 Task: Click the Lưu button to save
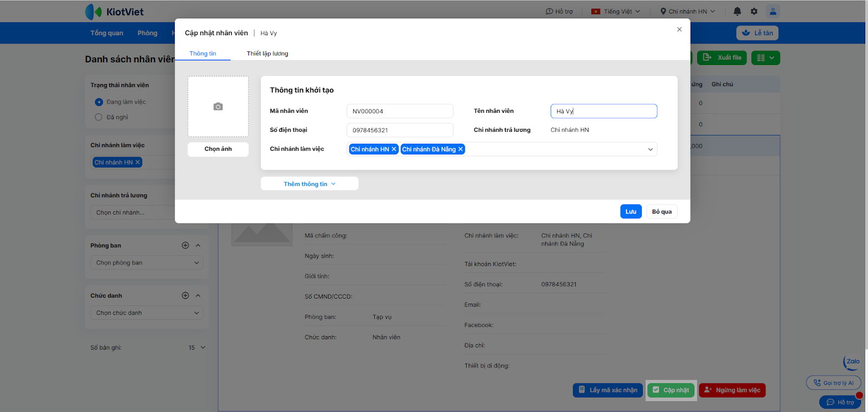tap(631, 211)
